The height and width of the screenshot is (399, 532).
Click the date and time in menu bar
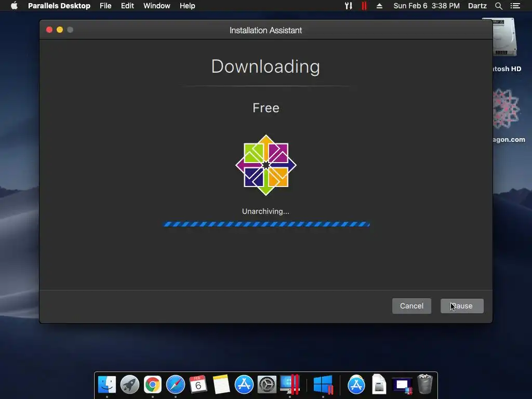point(427,6)
